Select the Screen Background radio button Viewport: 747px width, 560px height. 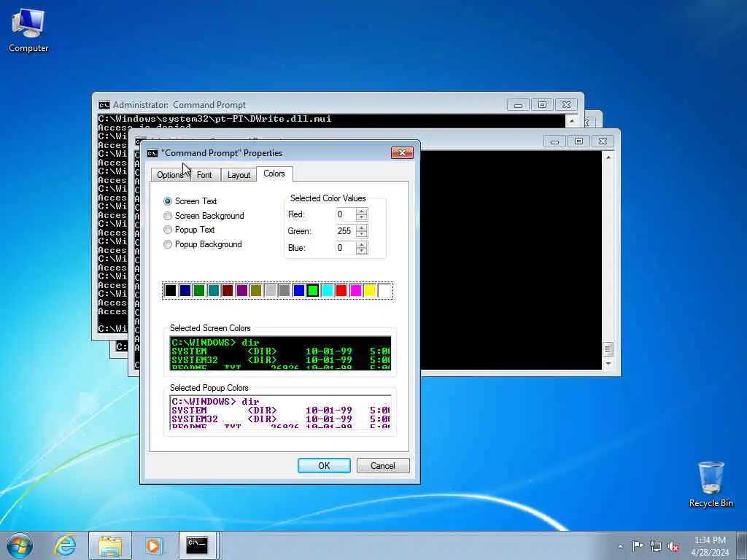pos(168,216)
